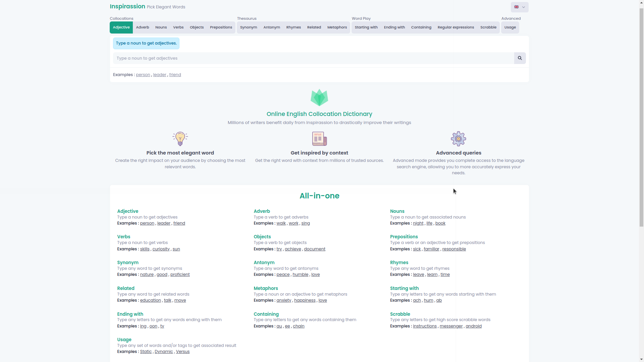
Task: Open the Adjective heading in All-in-one
Action: (x=127, y=212)
